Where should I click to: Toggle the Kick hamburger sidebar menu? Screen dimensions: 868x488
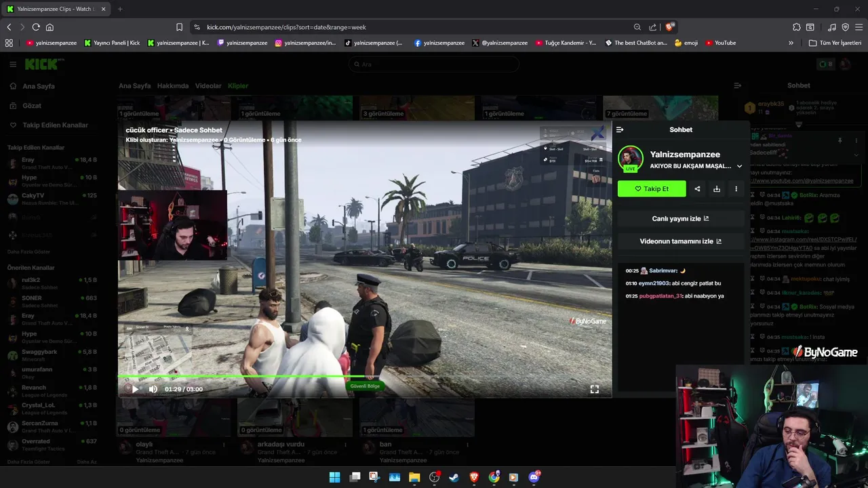(13, 64)
